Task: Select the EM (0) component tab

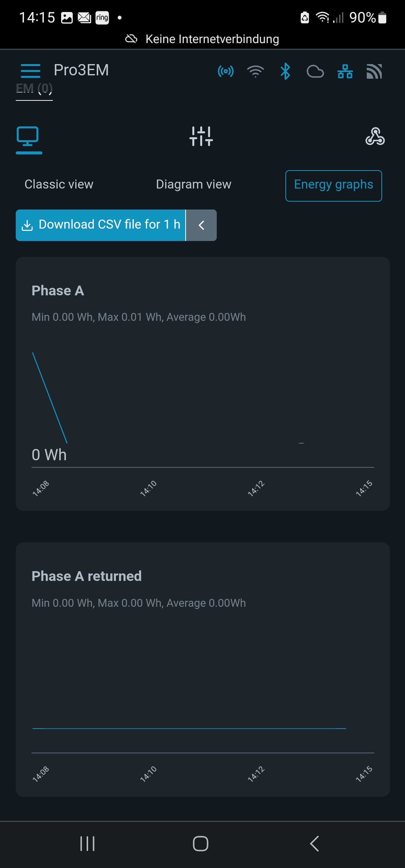Action: [x=34, y=89]
